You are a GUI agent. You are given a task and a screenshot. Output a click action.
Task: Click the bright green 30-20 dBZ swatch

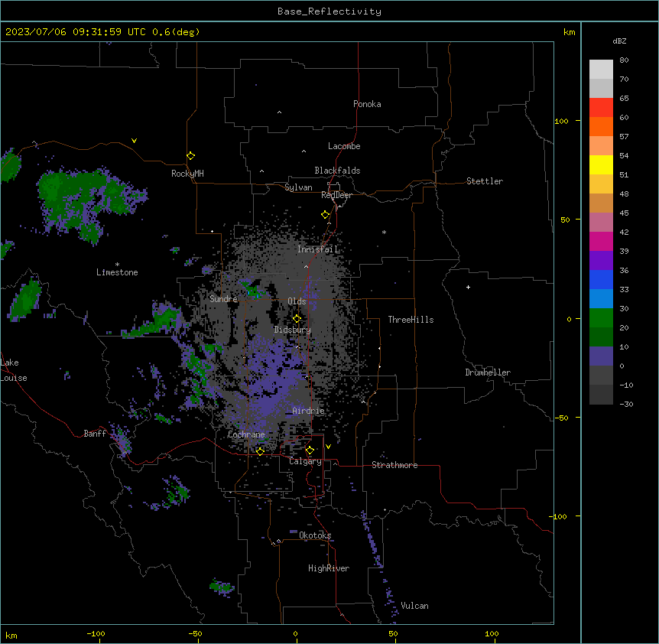tap(601, 318)
